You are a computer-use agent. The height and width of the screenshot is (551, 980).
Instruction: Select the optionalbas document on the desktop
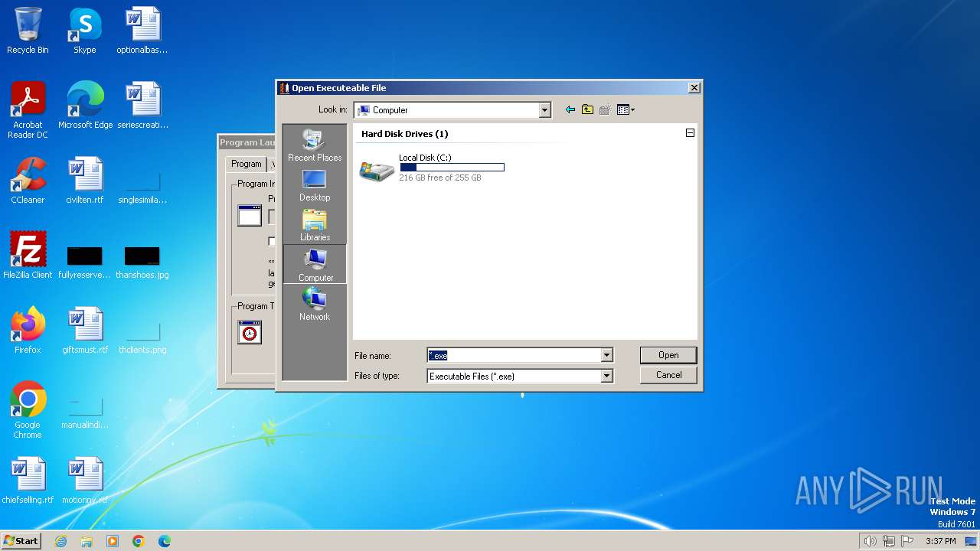[142, 31]
